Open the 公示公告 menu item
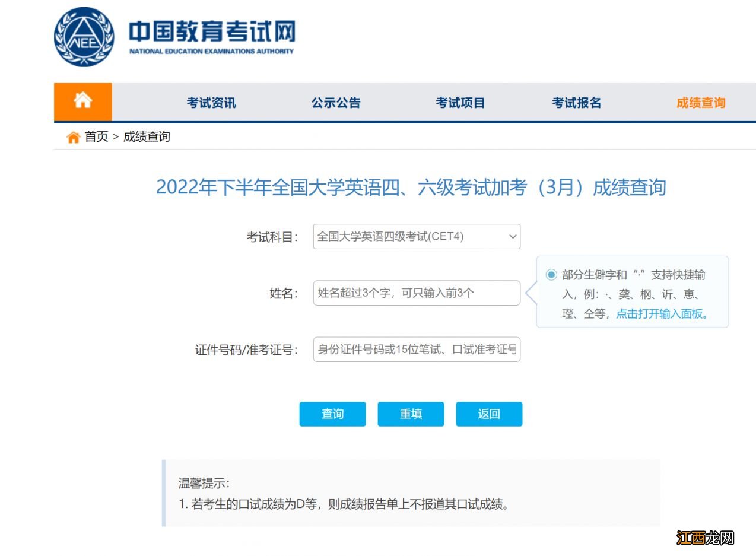 click(x=336, y=102)
